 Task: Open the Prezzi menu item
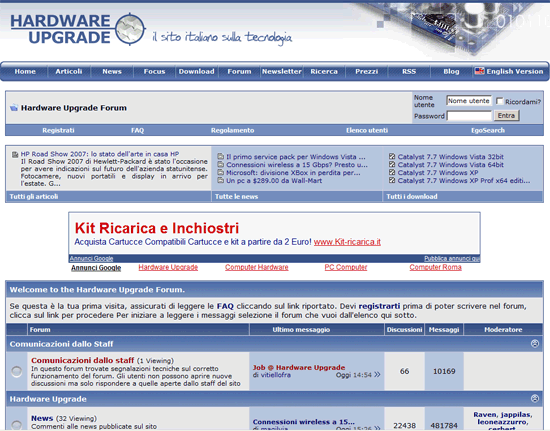click(367, 71)
